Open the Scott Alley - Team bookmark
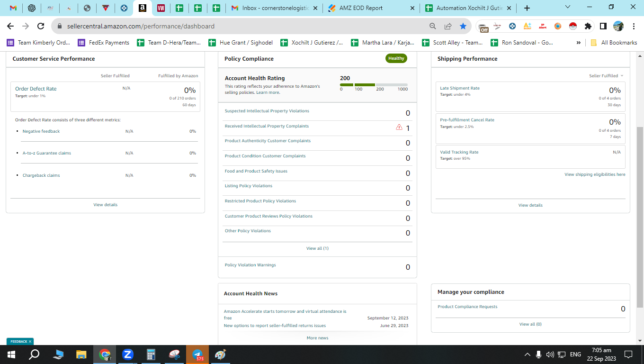The width and height of the screenshot is (644, 364). click(452, 43)
